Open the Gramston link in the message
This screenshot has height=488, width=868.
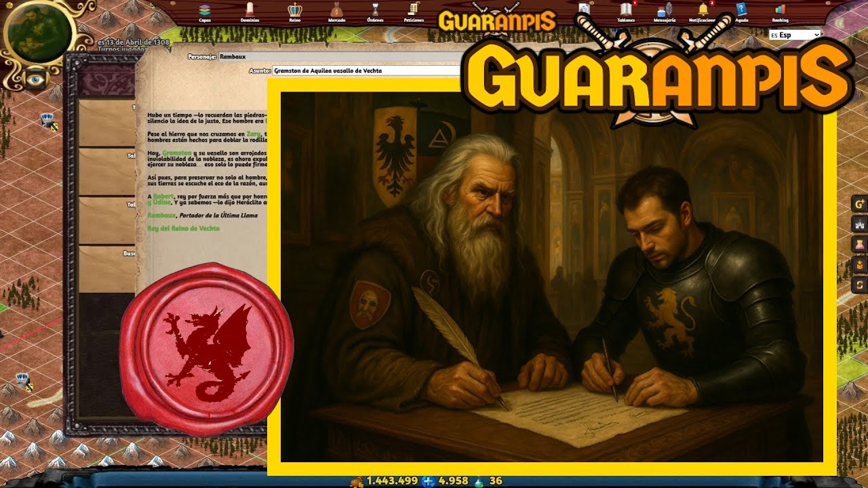pos(177,154)
